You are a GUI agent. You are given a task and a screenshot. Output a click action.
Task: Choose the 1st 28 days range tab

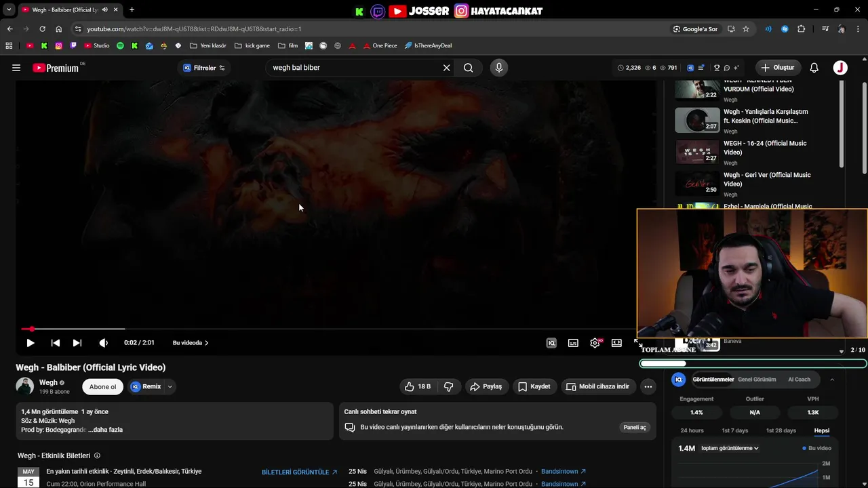tap(781, 430)
